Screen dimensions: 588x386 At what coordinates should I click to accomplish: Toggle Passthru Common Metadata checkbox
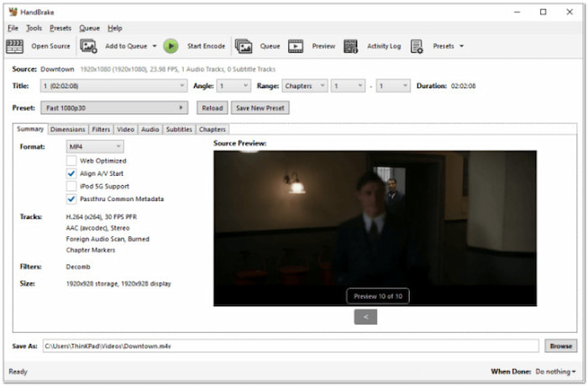pyautogui.click(x=71, y=199)
